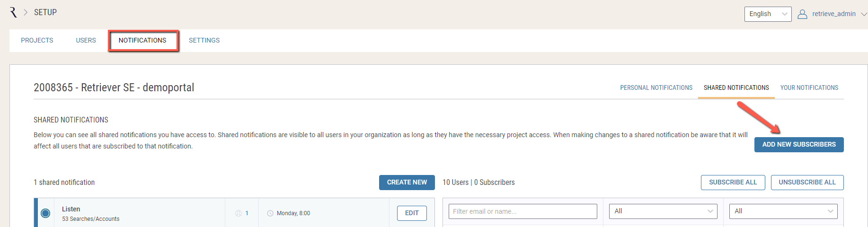Open the USERS tab
The width and height of the screenshot is (868, 227).
coord(86,41)
